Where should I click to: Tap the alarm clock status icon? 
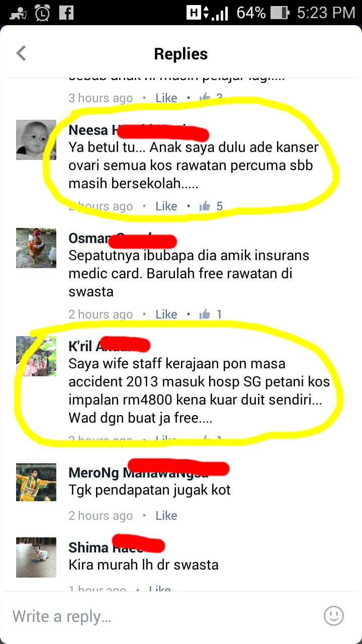(42, 13)
